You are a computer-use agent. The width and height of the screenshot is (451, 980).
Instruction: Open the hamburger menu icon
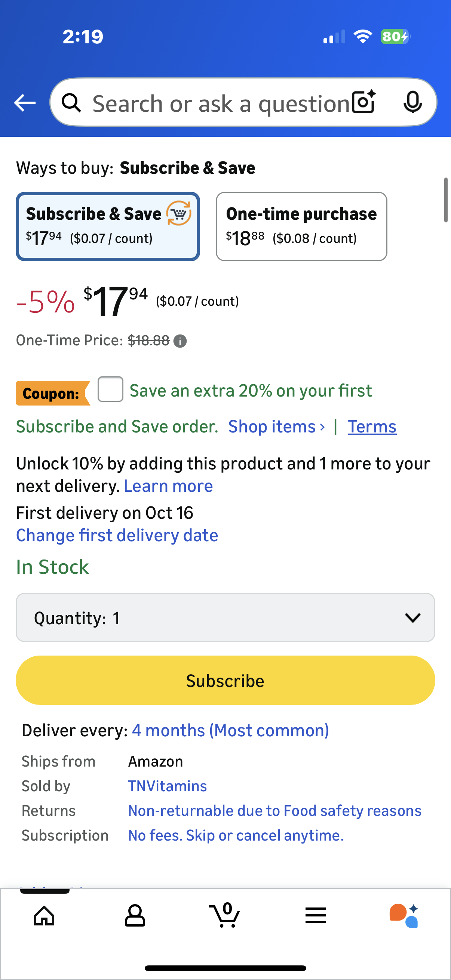316,915
